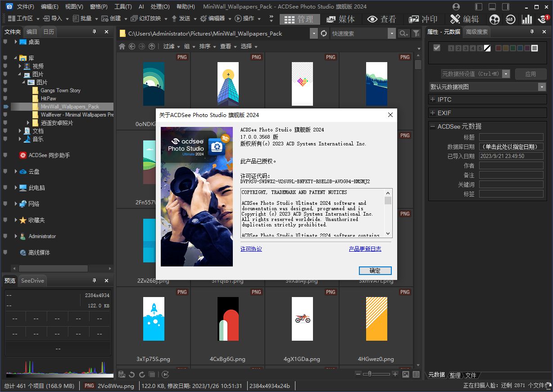Toggle the left panel layout icon

479,7
